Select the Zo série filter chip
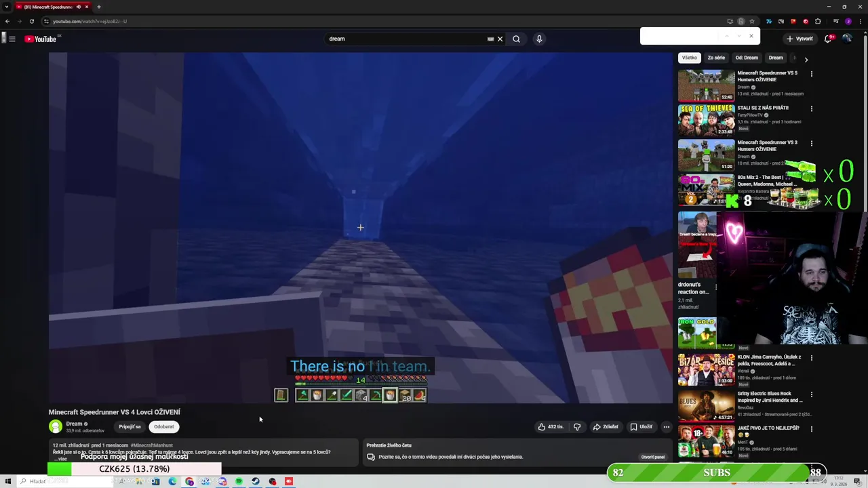 [x=716, y=58]
